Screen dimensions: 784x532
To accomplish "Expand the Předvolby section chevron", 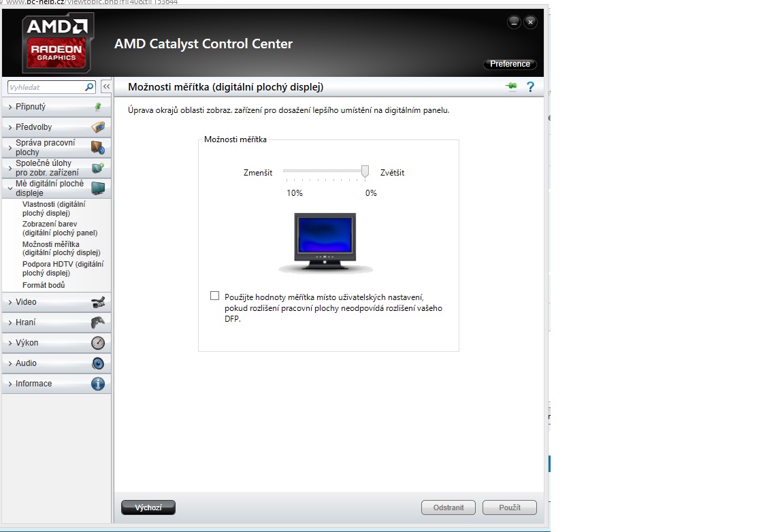I will click(x=10, y=127).
